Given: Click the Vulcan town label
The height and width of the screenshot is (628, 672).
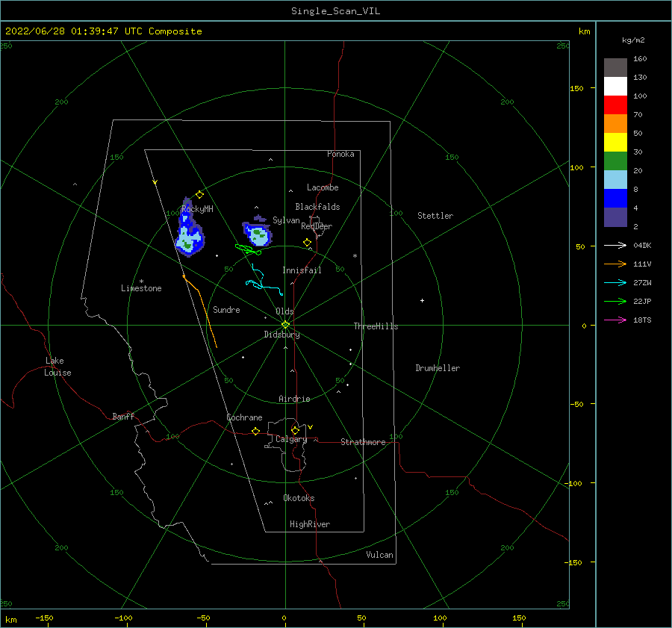Looking at the screenshot, I should [379, 555].
